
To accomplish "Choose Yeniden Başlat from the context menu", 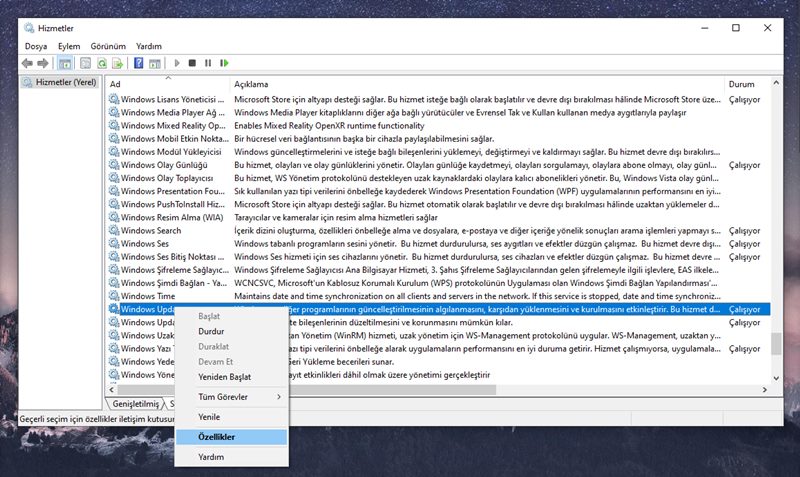I will pyautogui.click(x=232, y=377).
